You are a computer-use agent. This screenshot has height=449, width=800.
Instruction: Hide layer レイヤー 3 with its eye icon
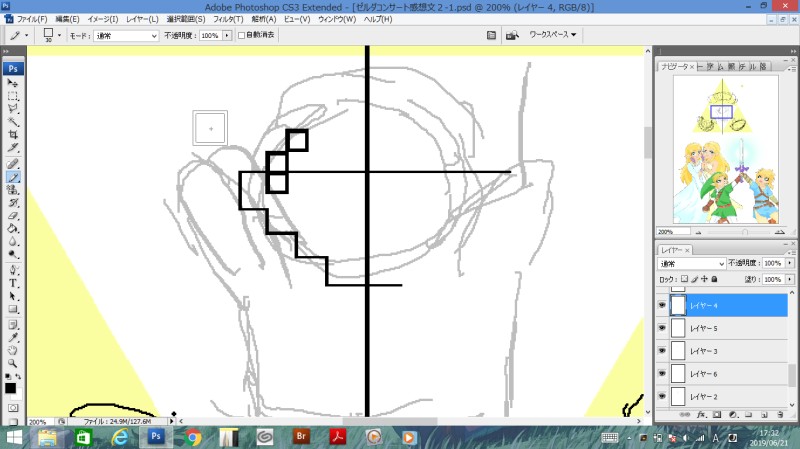point(662,351)
